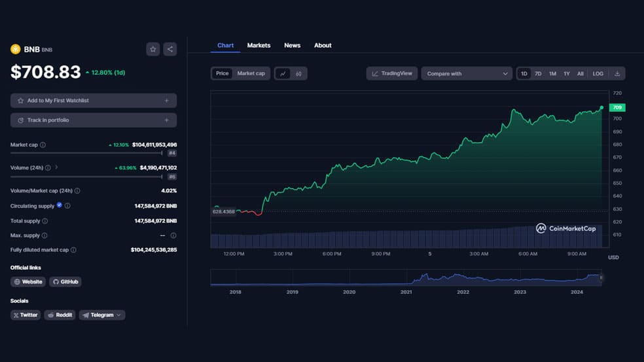Open the Compare with dropdown
The width and height of the screenshot is (644, 362).
point(467,73)
